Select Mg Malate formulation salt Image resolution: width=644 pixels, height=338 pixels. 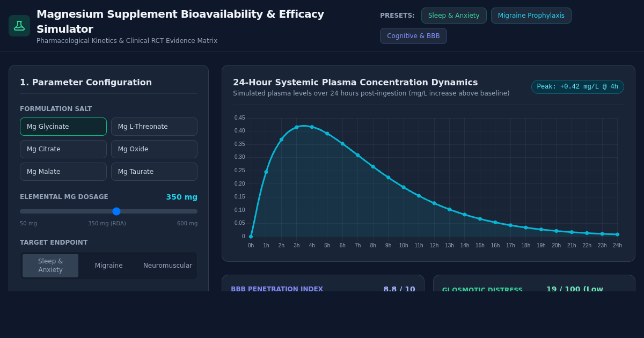click(x=63, y=172)
